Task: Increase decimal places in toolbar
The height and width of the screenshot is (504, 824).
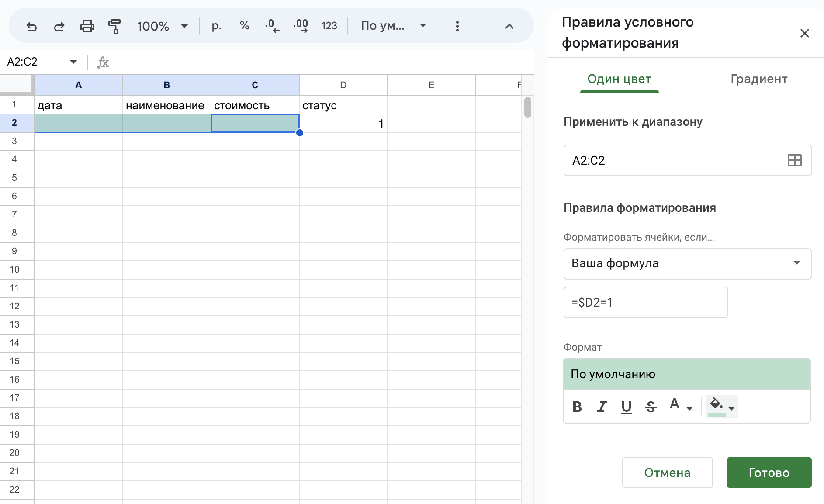Action: tap(300, 26)
